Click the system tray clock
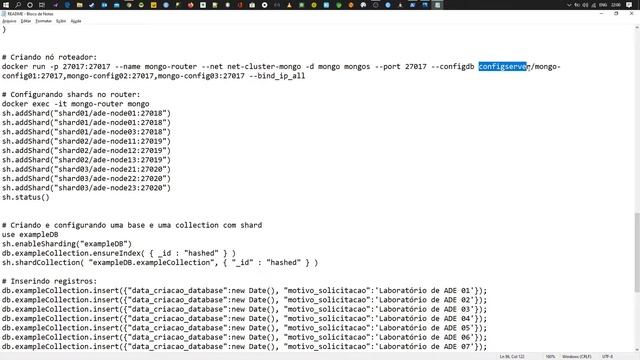Screen dimensions: 640x360 (x=616, y=5)
